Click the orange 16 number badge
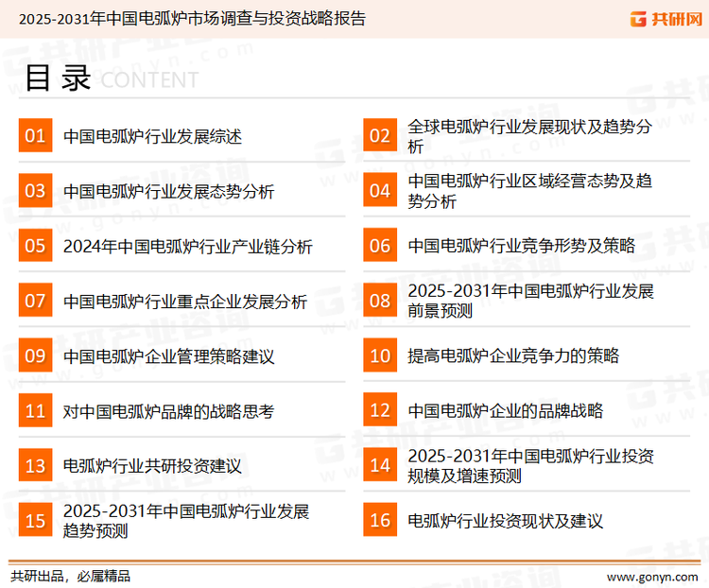Image resolution: width=709 pixels, height=588 pixels. click(x=380, y=520)
